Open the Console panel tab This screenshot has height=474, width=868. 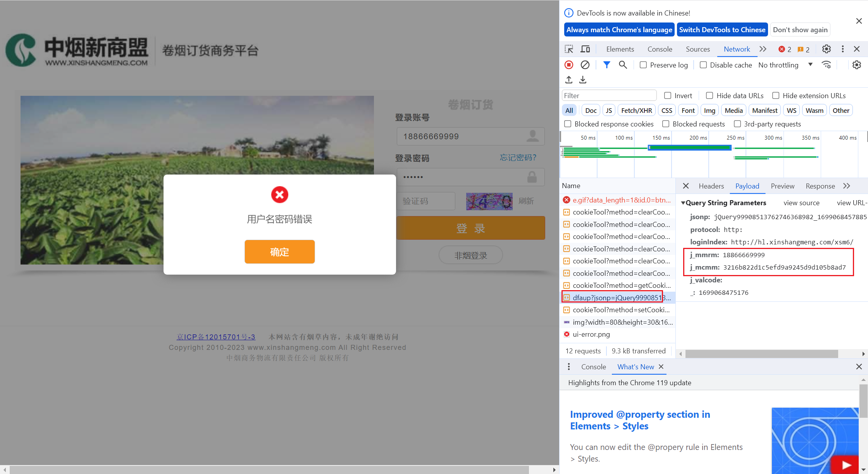click(660, 49)
